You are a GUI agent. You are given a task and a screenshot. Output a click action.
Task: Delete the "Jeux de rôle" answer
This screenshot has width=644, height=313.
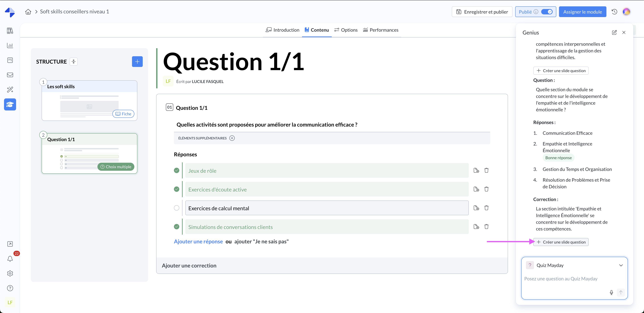point(486,171)
